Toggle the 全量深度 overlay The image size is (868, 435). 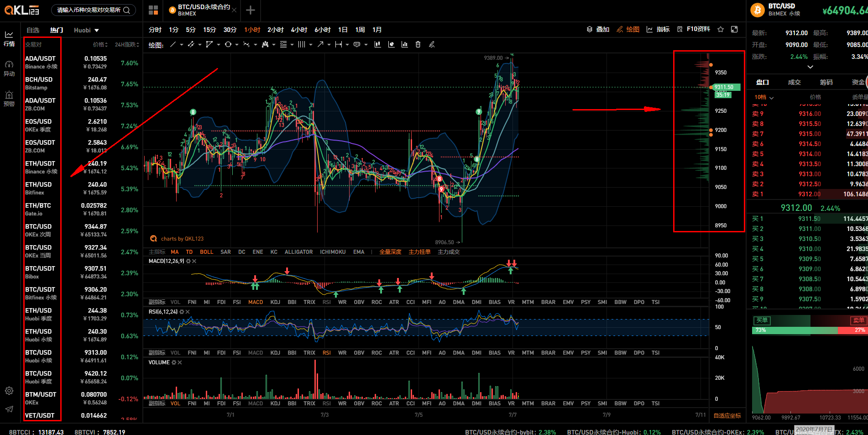pos(390,252)
